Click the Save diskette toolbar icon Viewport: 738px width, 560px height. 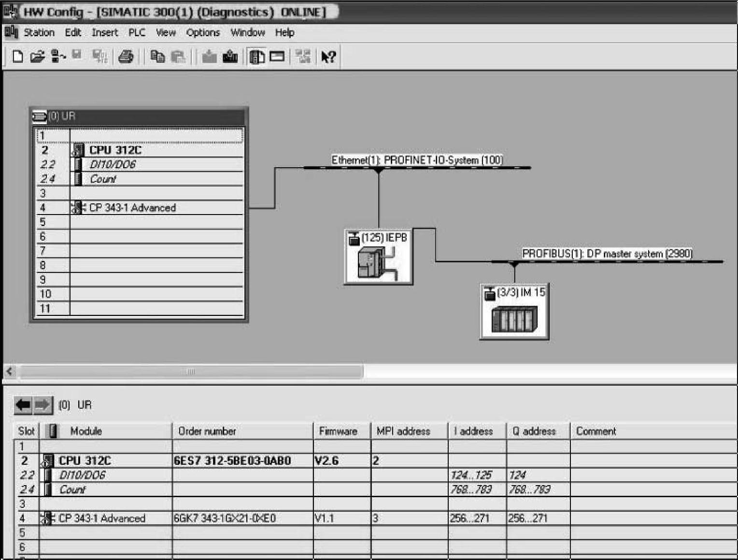[x=77, y=55]
